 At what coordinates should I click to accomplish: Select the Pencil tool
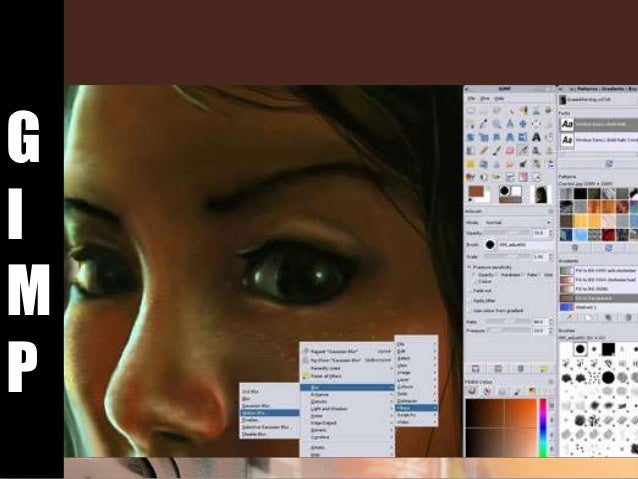coord(484,151)
